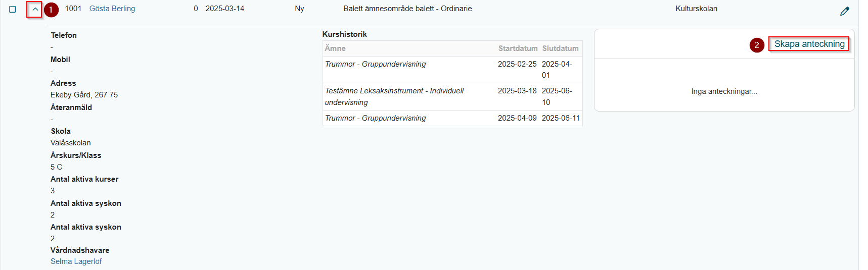Select the Testämne Leksaksinstrument course row
Image resolution: width=868 pixels, height=270 pixels.
tap(452, 96)
